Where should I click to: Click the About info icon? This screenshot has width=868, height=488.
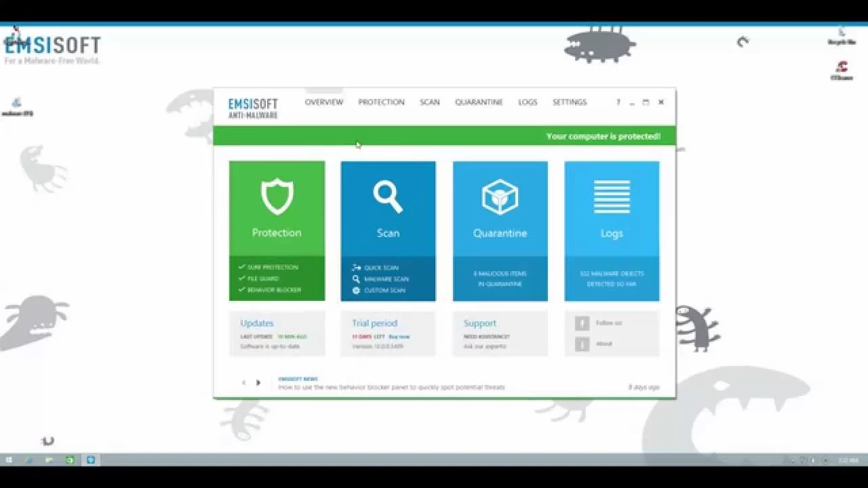pos(582,344)
